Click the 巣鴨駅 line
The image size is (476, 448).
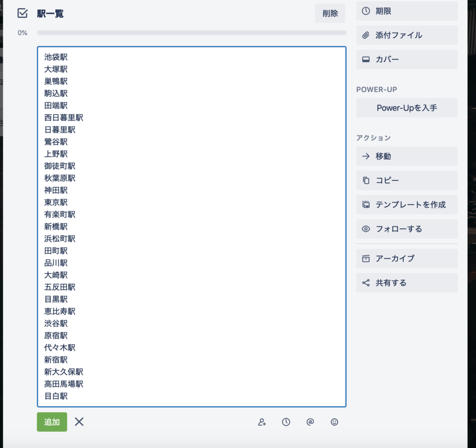click(56, 81)
